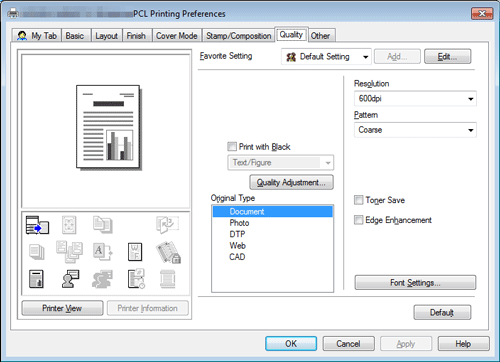
Task: Select Web in Original Type list
Action: (x=272, y=246)
